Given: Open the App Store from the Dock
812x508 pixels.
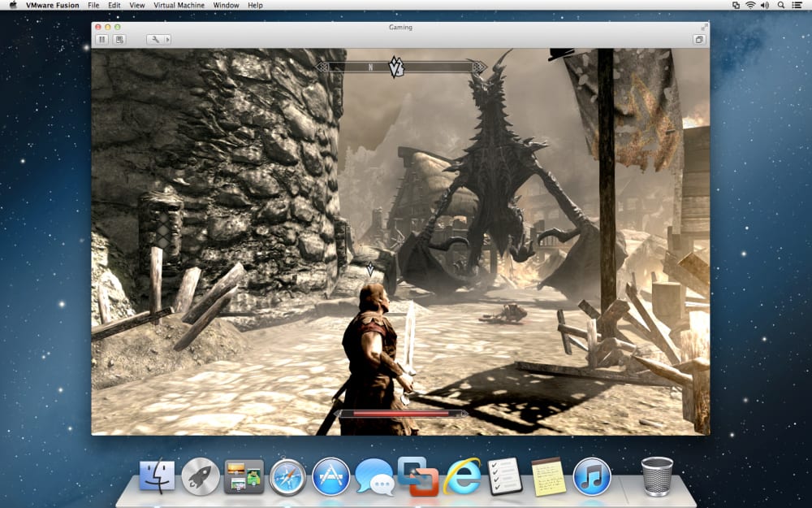Looking at the screenshot, I should 331,475.
